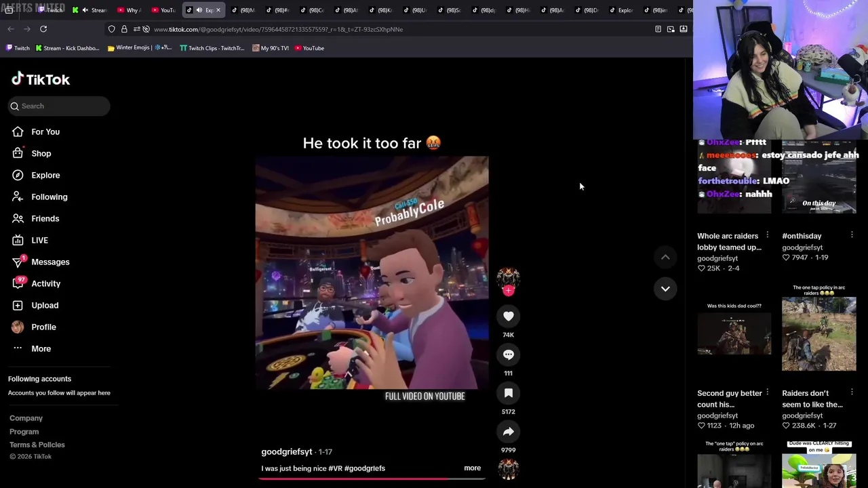The image size is (868, 488).
Task: Click the playing video to pause it
Action: tap(372, 272)
